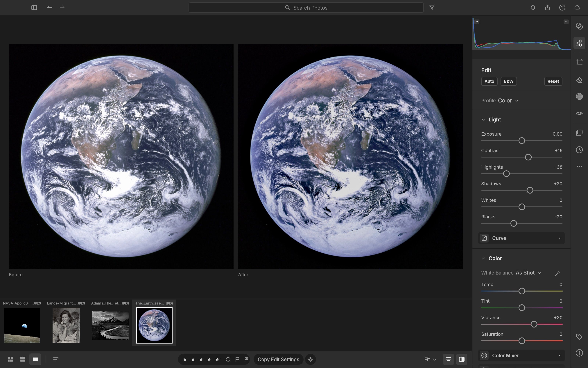Select the Red Eye tool
Viewport: 588px width, 368px height.
point(579,113)
